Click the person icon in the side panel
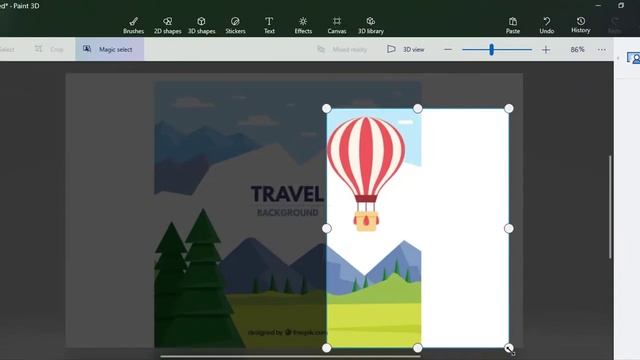This screenshot has width=640, height=360. tap(634, 58)
